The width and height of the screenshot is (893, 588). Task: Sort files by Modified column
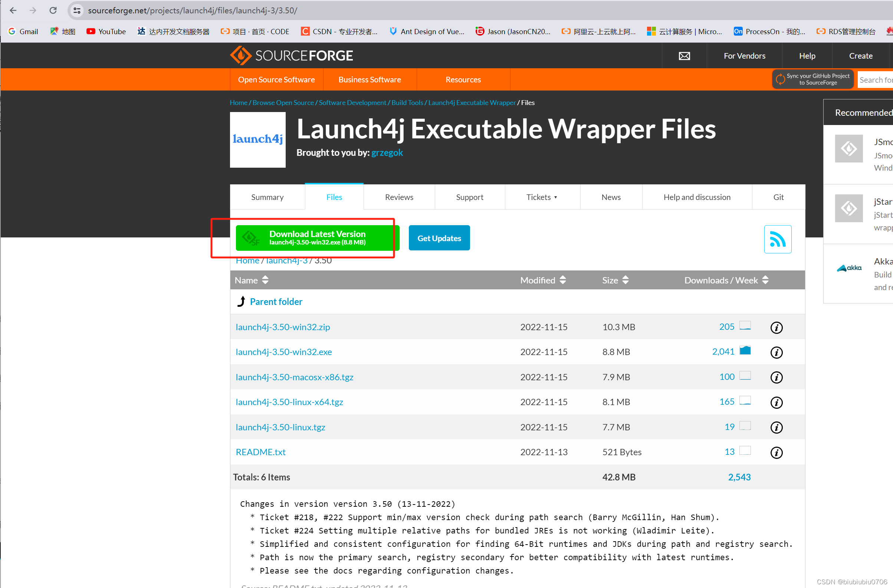click(x=543, y=280)
